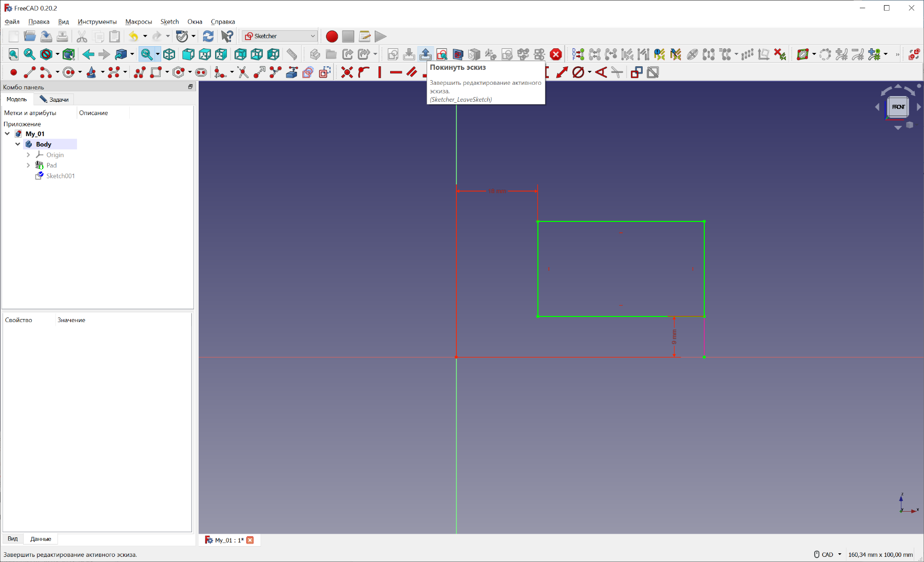Open the macros dialog notepad icon

point(364,36)
